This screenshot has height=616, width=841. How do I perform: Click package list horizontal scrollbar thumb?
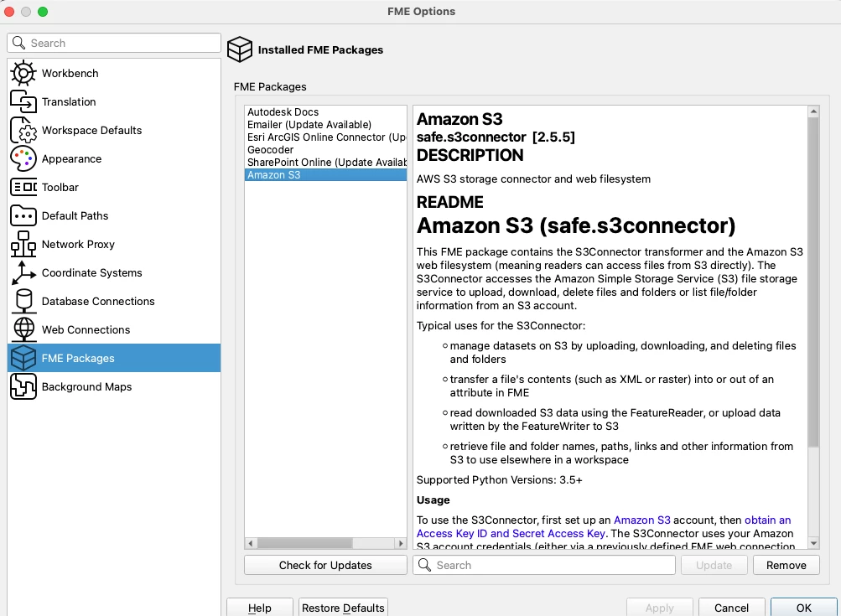(304, 543)
